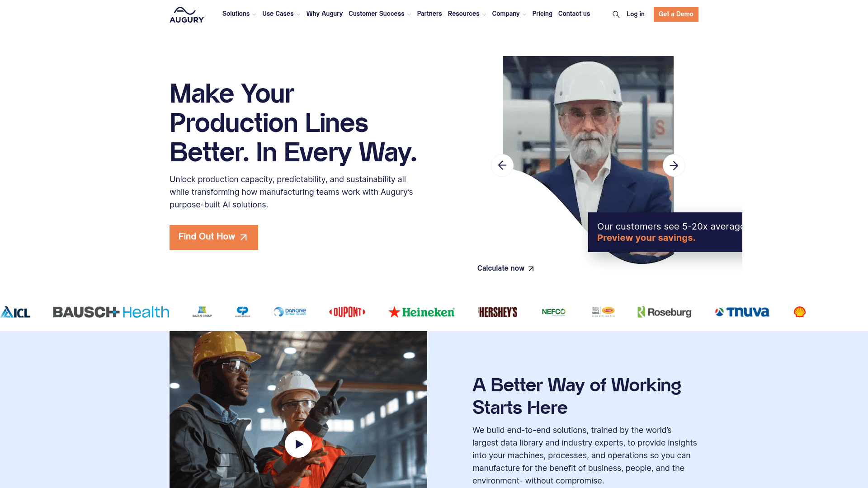The height and width of the screenshot is (488, 868).
Task: Select the Heineken logo
Action: (421, 312)
